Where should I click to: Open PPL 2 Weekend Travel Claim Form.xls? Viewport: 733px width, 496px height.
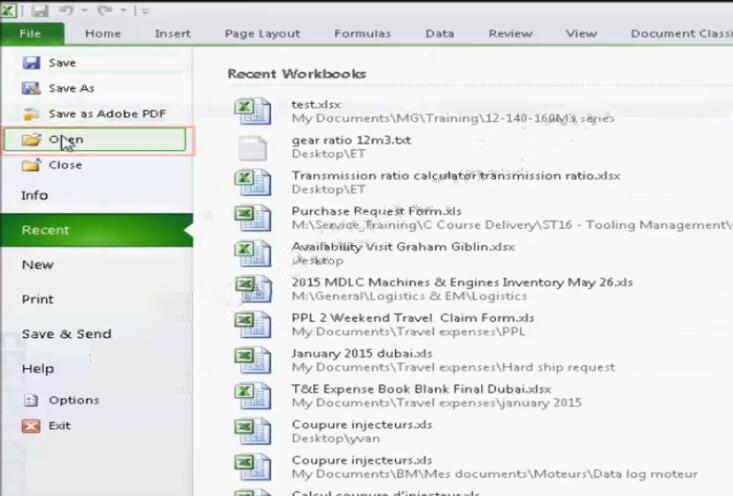point(413,318)
